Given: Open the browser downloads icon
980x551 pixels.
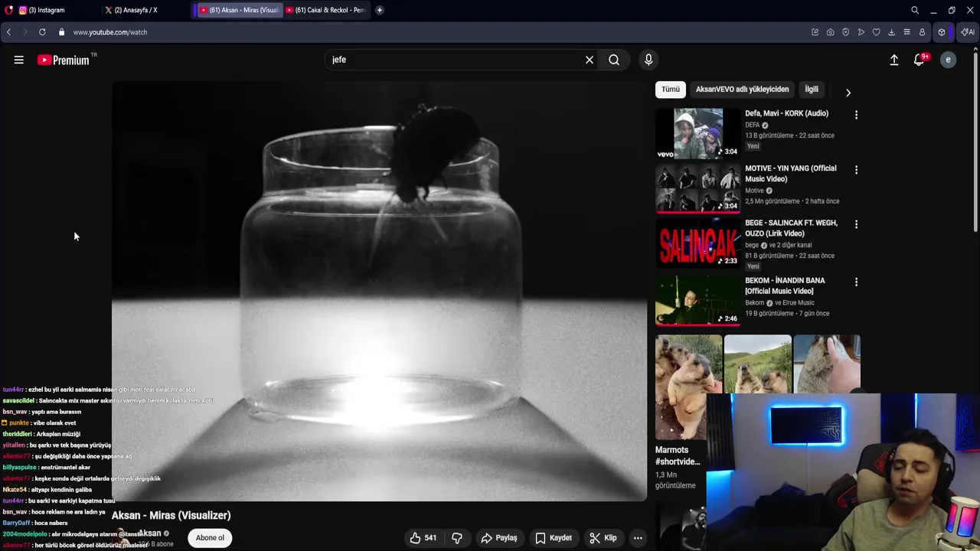Looking at the screenshot, I should click(x=891, y=32).
